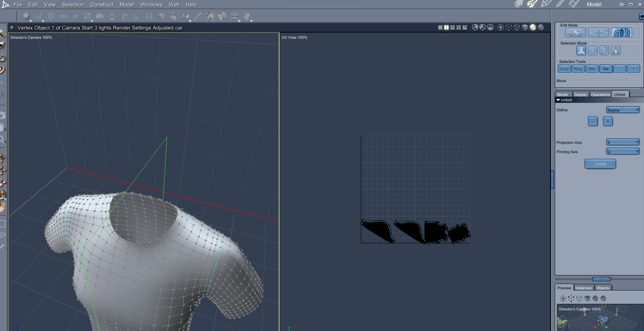Enable polygon selection mode
644x331 pixels.
(x=616, y=51)
